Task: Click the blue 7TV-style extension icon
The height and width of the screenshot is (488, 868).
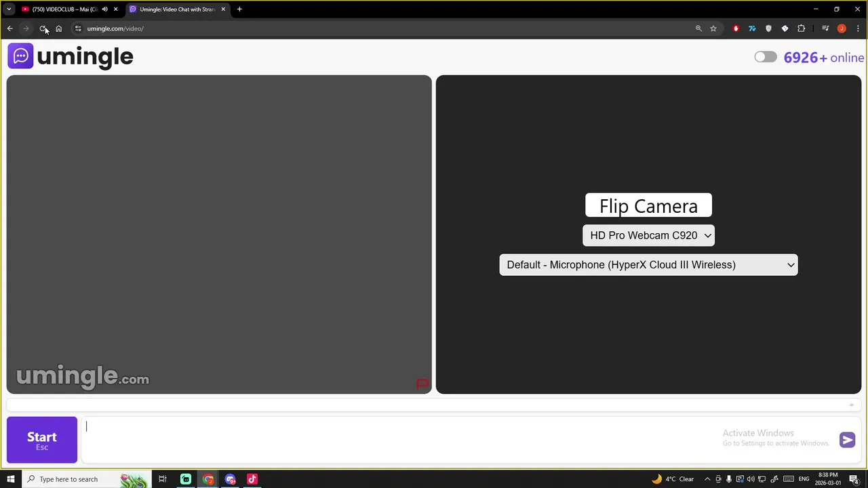Action: click(752, 28)
